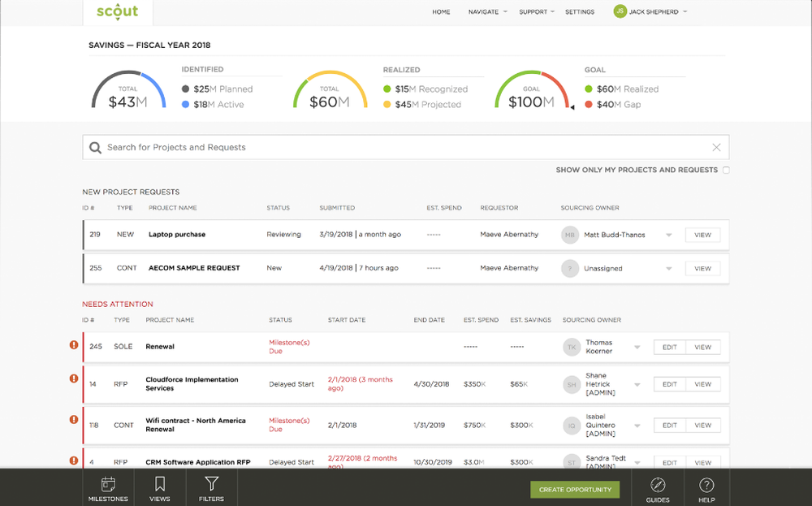Click the yellow Projected legend dot
This screenshot has width=812, height=506.
[x=387, y=104]
